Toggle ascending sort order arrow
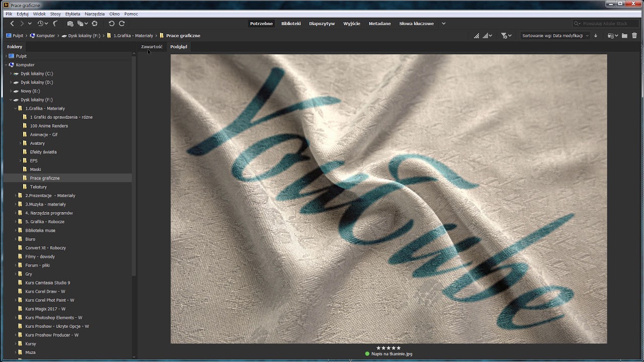Screen dimensions: 644x362 pyautogui.click(x=596, y=36)
